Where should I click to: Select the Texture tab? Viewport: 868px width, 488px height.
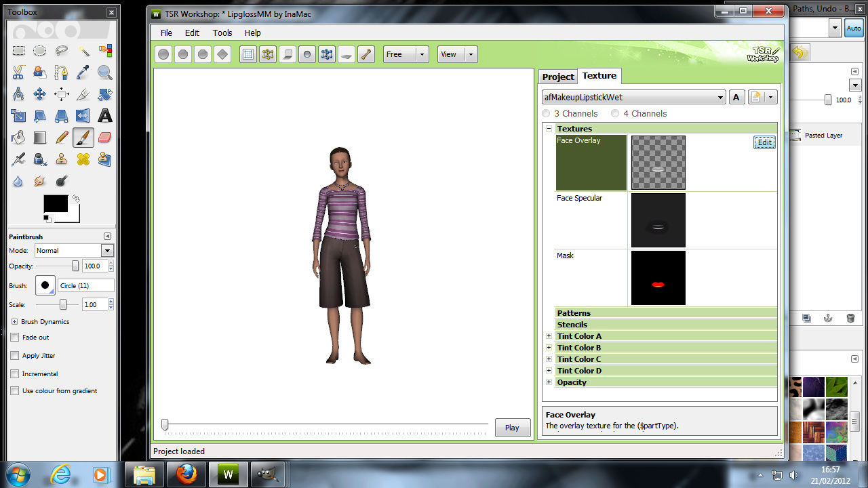599,76
